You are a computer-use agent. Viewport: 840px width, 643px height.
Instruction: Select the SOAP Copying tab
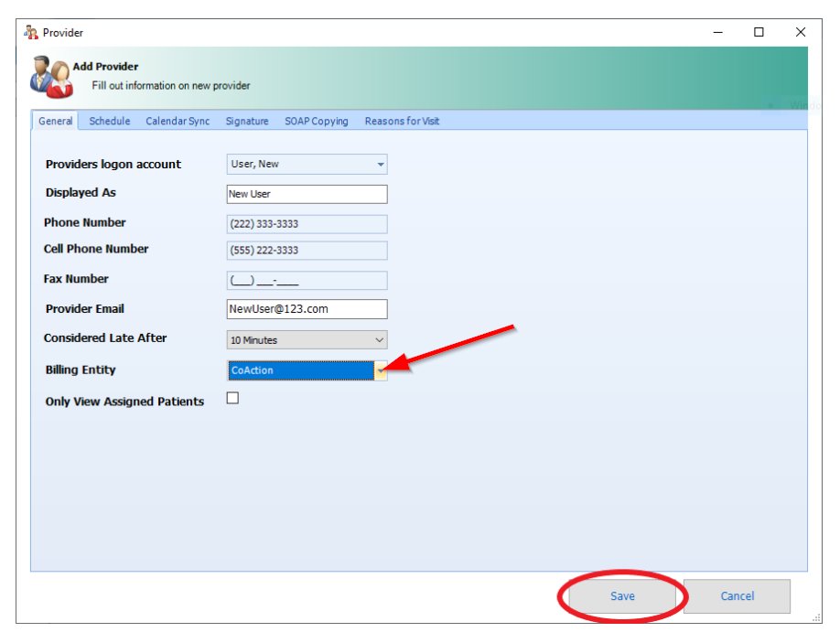(316, 121)
